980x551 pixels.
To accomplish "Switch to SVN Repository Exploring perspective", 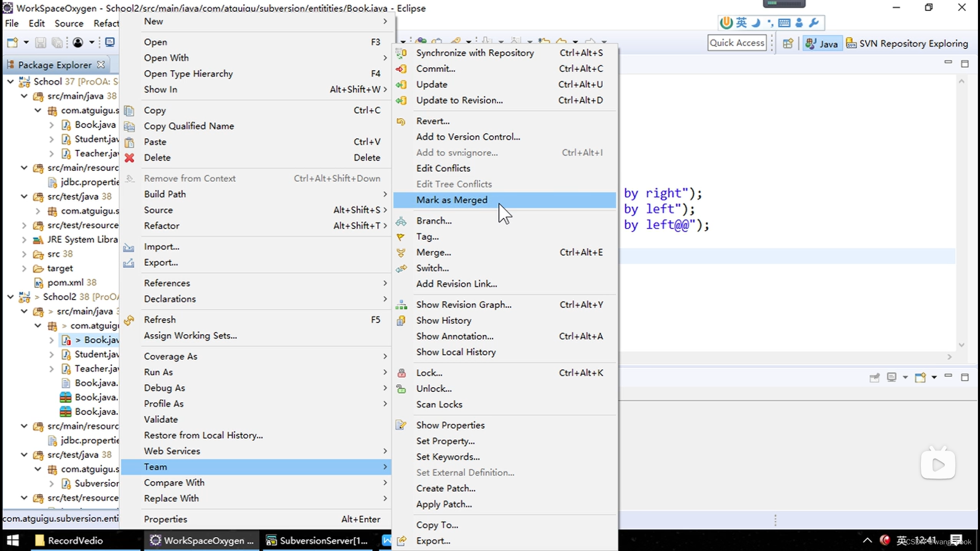I will pyautogui.click(x=908, y=43).
